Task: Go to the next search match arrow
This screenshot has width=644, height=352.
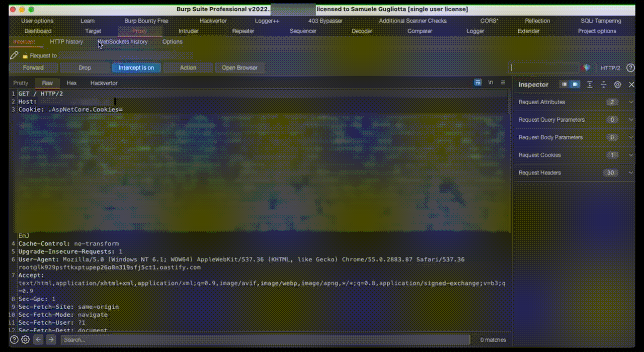Action: click(51, 339)
